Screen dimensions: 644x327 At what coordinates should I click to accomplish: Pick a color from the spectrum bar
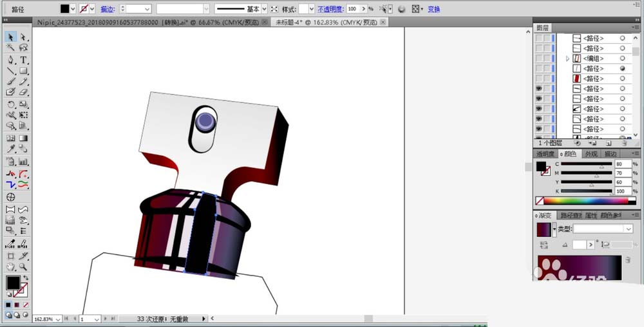[587, 201]
